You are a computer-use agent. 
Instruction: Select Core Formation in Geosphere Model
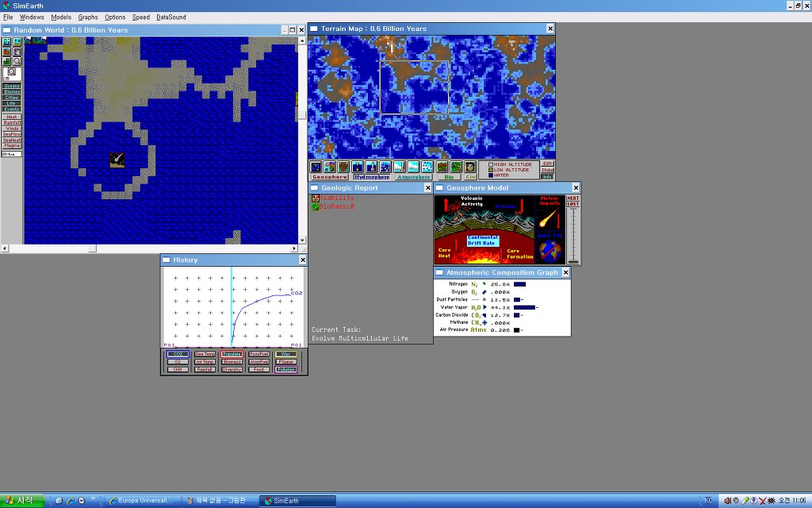(x=519, y=254)
